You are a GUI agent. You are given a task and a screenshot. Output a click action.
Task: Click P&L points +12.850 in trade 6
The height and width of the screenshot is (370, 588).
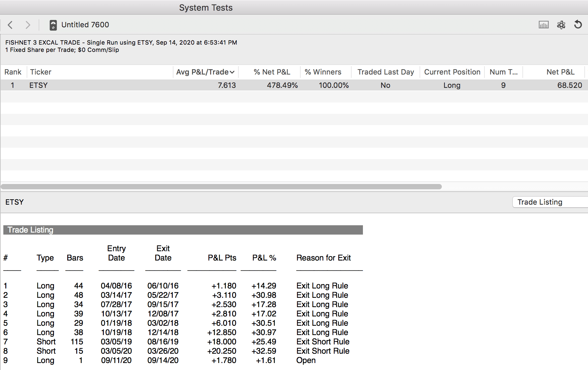[x=222, y=332]
